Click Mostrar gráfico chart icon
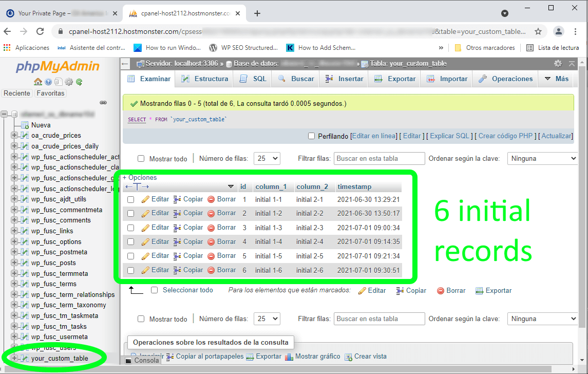The image size is (588, 374). pos(289,357)
